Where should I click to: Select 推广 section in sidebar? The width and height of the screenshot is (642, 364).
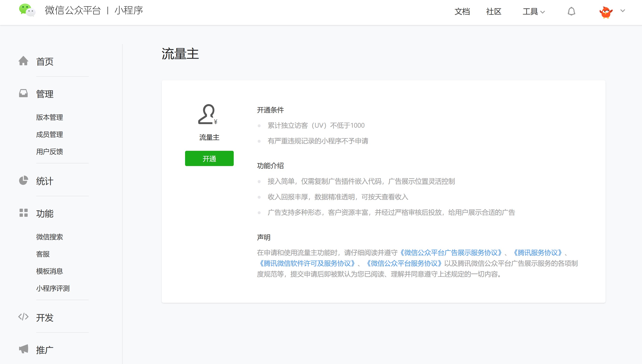(45, 350)
